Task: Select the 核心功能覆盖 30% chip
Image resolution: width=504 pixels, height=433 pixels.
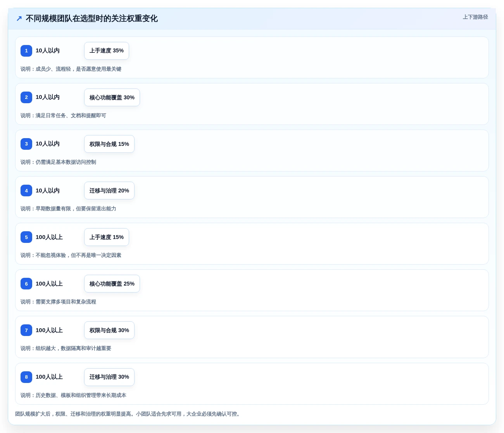Action: [x=112, y=97]
